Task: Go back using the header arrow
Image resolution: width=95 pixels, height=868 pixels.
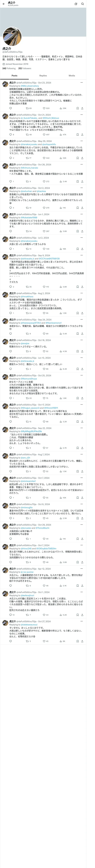Action: (4, 4)
